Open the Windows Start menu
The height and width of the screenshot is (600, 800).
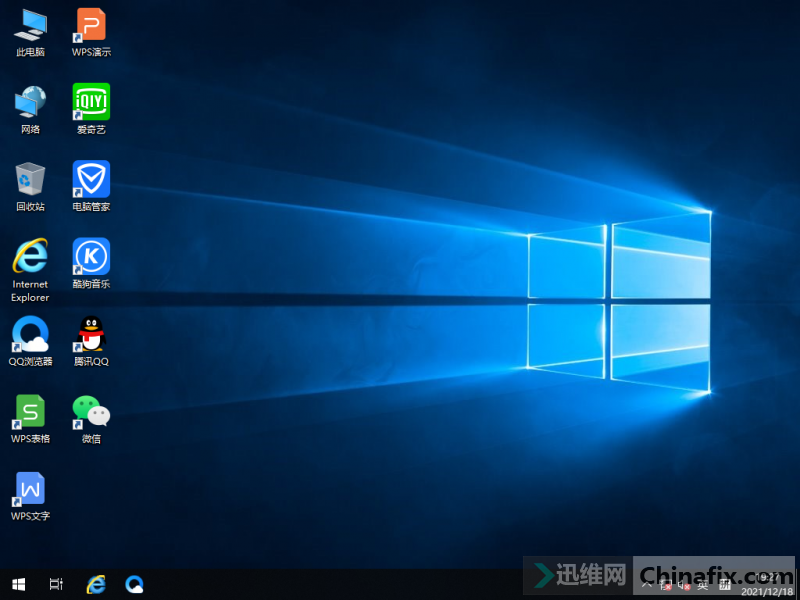(19, 584)
